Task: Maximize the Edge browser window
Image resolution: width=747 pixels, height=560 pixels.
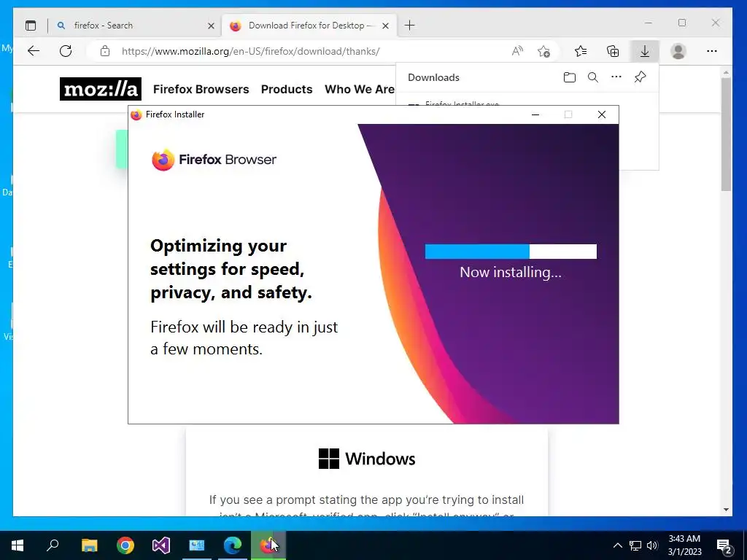Action: pos(682,23)
